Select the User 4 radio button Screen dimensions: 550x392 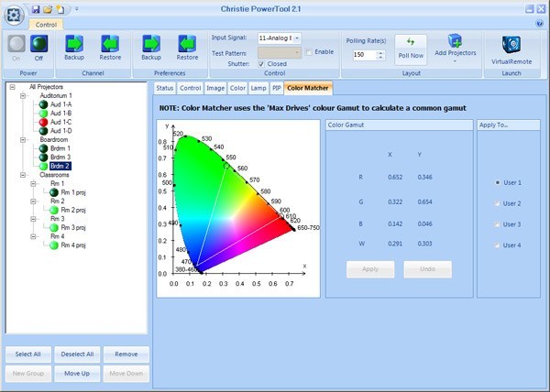click(x=498, y=245)
